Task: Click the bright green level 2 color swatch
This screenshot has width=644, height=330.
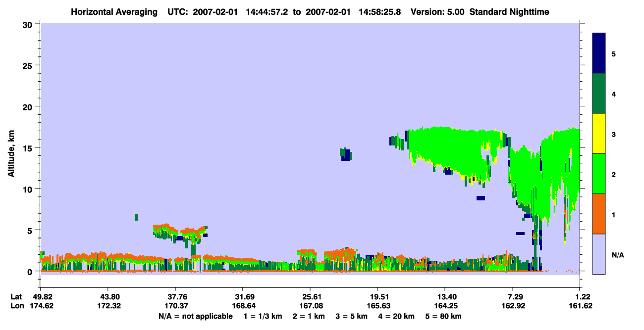Action: [599, 174]
